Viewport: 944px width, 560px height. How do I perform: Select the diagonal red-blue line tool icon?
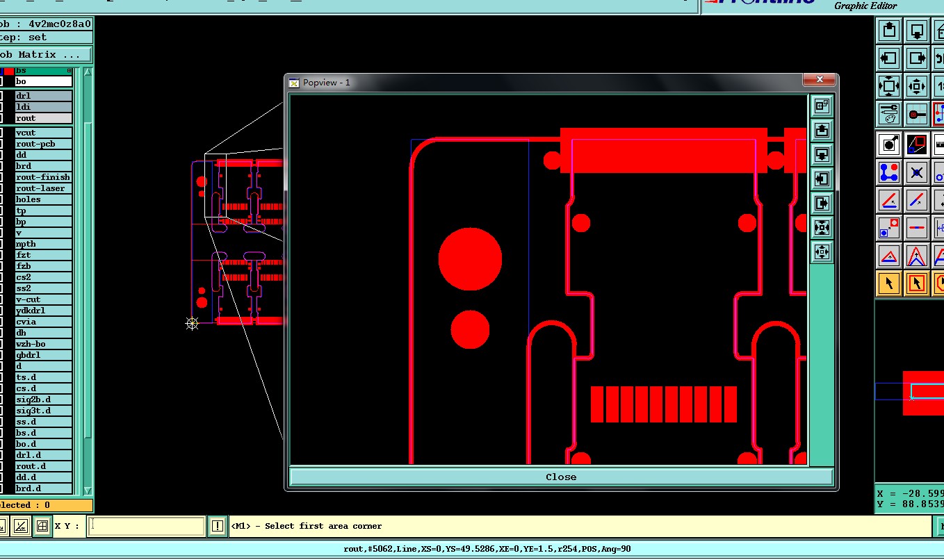917,200
